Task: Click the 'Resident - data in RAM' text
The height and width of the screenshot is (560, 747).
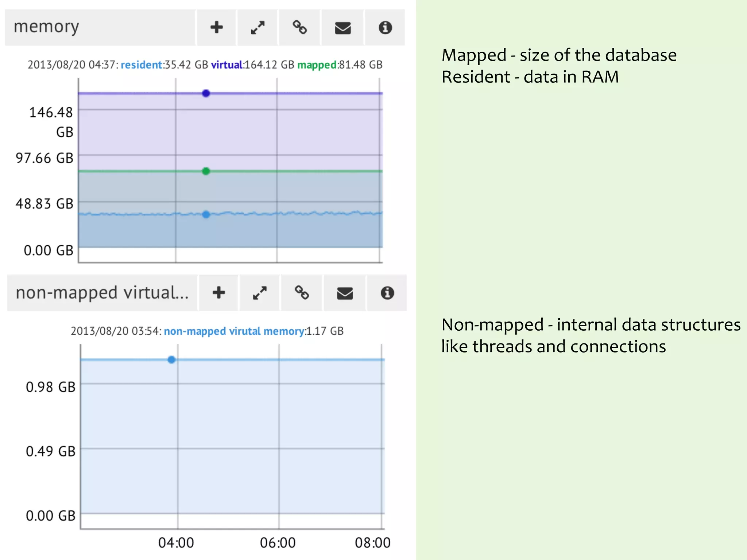Action: tap(530, 77)
